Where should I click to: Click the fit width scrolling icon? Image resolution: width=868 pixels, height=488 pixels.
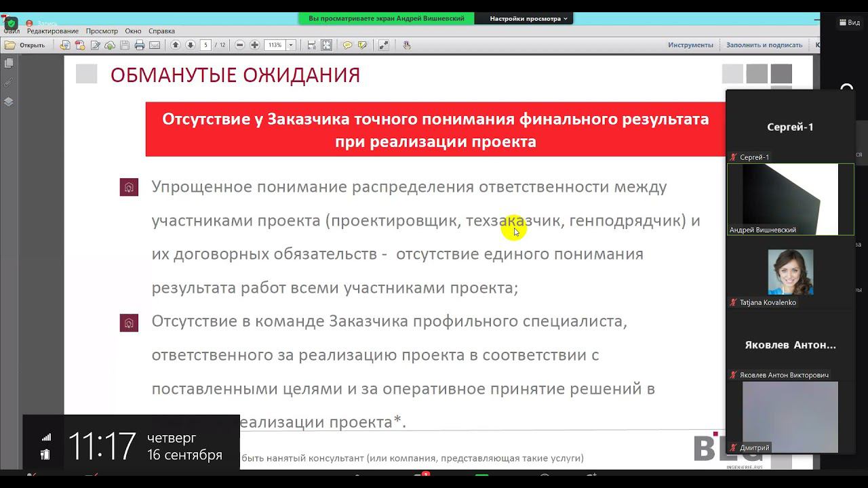(312, 45)
